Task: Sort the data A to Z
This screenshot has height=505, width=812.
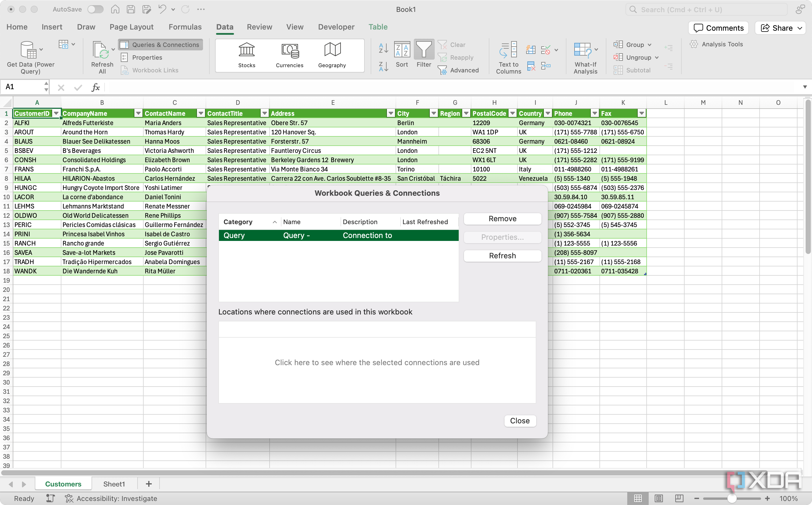Action: point(383,49)
